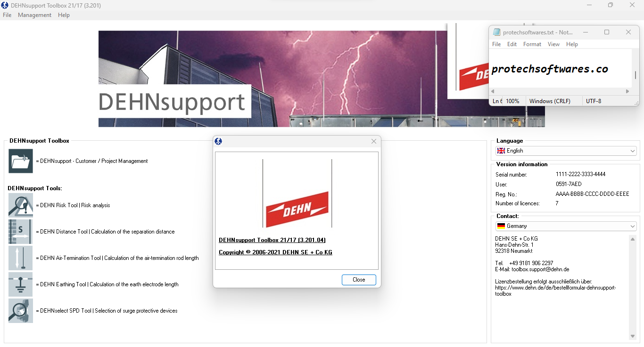Click contact box scroll down arrow

pos(633,336)
